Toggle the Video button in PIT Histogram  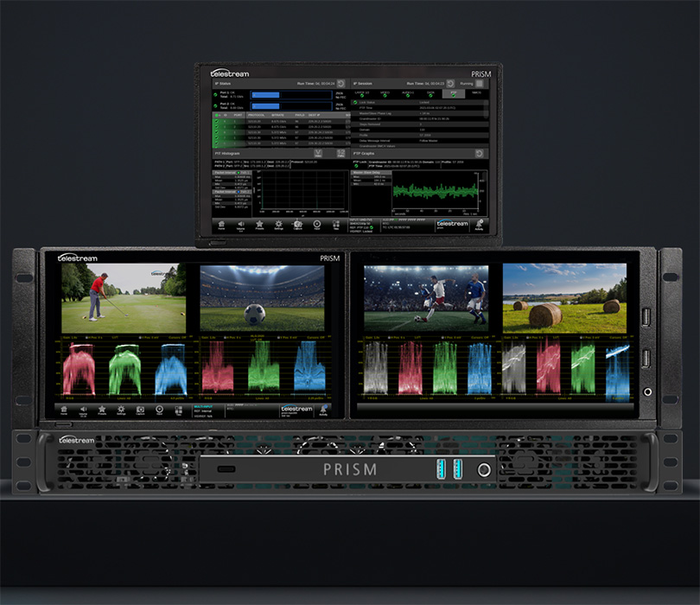[317, 153]
